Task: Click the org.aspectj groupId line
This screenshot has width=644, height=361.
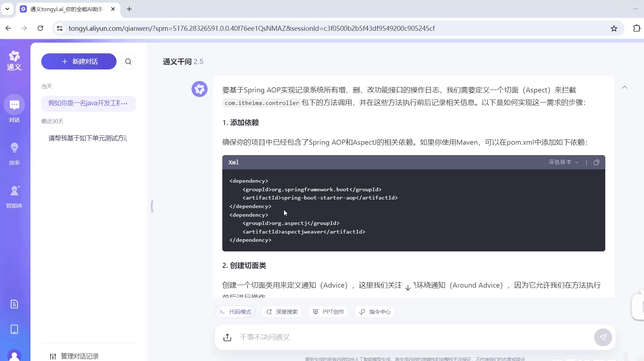Action: (x=291, y=223)
